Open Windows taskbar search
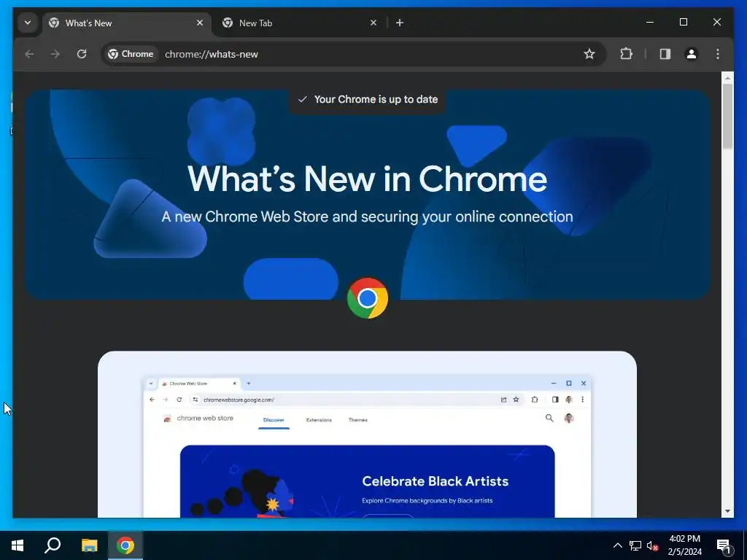Image resolution: width=747 pixels, height=560 pixels. click(53, 545)
